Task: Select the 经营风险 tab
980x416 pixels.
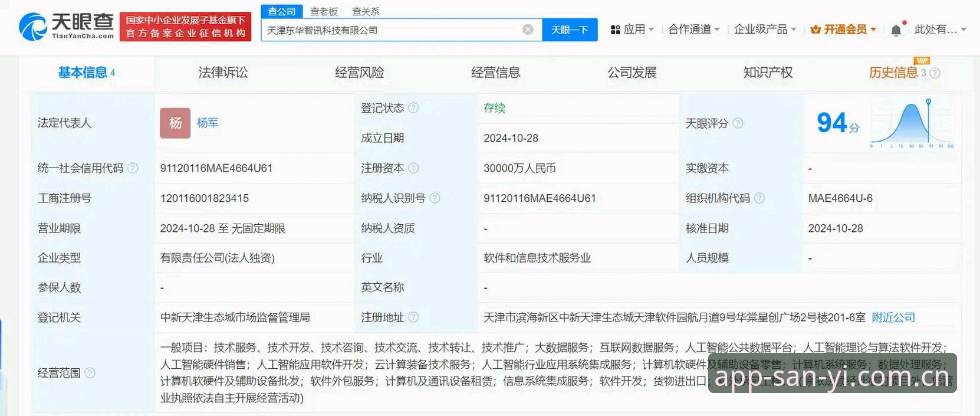Action: point(359,73)
